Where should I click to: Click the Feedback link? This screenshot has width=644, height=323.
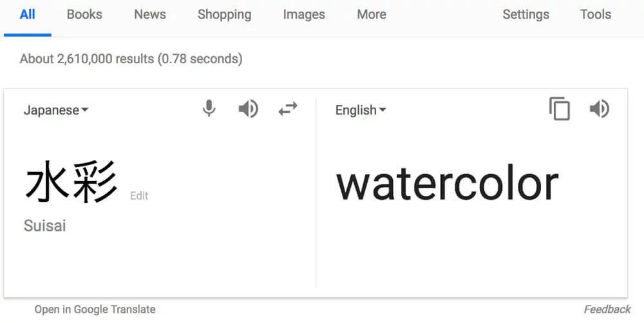pos(607,309)
